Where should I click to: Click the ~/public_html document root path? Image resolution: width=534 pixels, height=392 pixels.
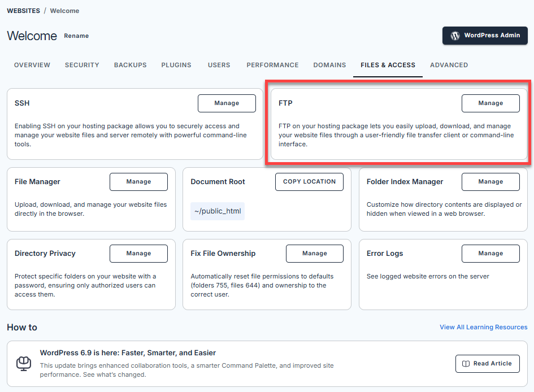coord(218,211)
